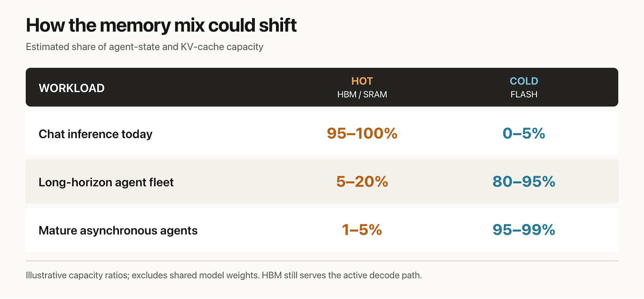Select the "Long-horizon agent fleet" row label
Image resolution: width=644 pixels, height=299 pixels.
tap(106, 182)
